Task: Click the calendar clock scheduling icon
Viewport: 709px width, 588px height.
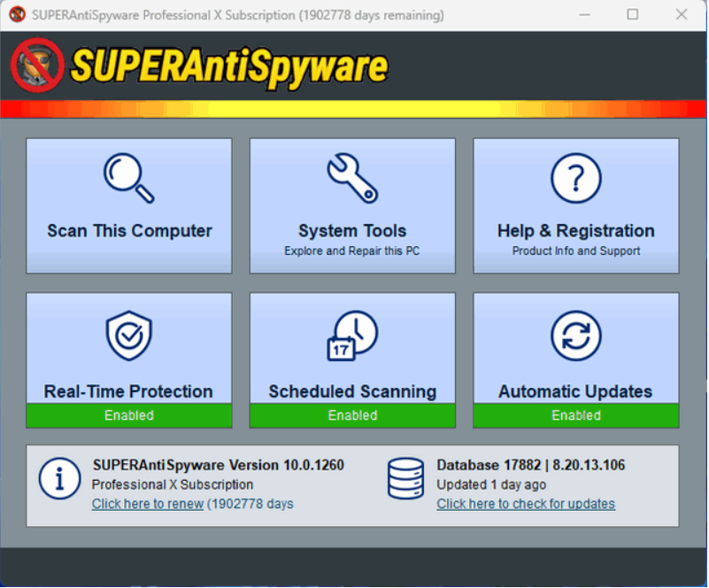Action: pyautogui.click(x=352, y=336)
